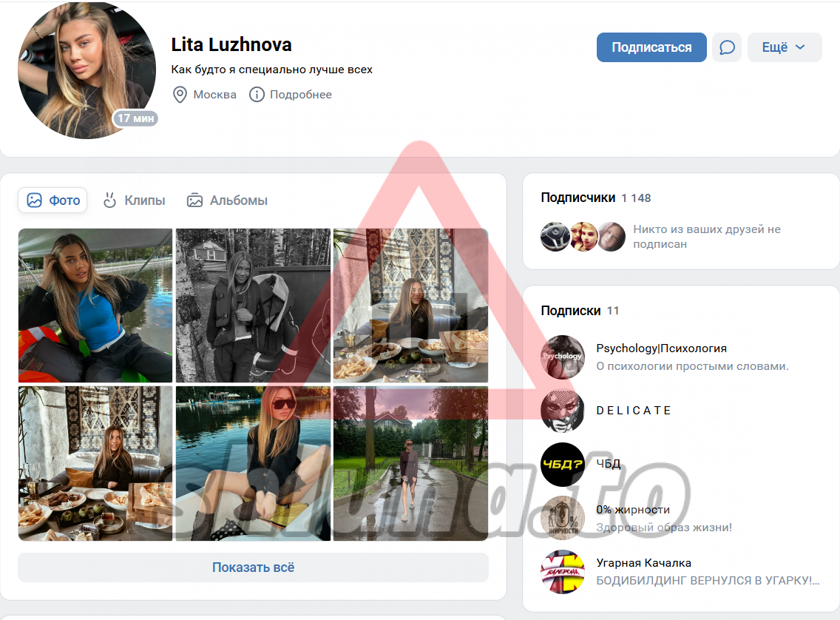Image resolution: width=840 pixels, height=620 pixels.
Task: Expand the Ещё dropdown menu
Action: coord(784,47)
